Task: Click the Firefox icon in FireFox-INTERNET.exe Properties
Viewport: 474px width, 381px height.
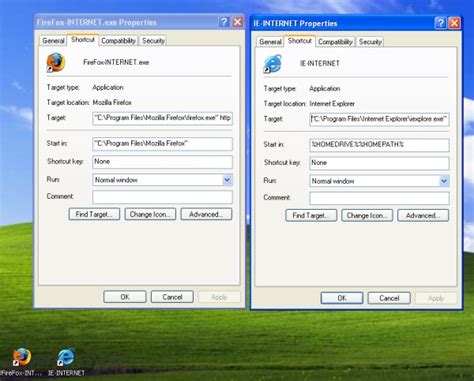Action: 56,62
